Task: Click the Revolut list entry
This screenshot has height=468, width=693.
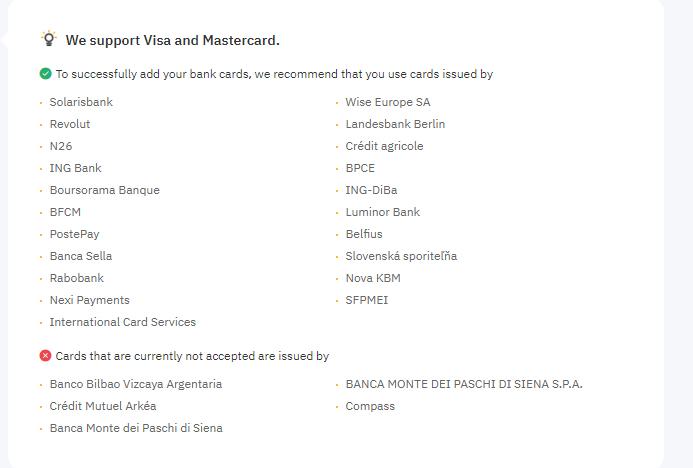Action: click(70, 124)
